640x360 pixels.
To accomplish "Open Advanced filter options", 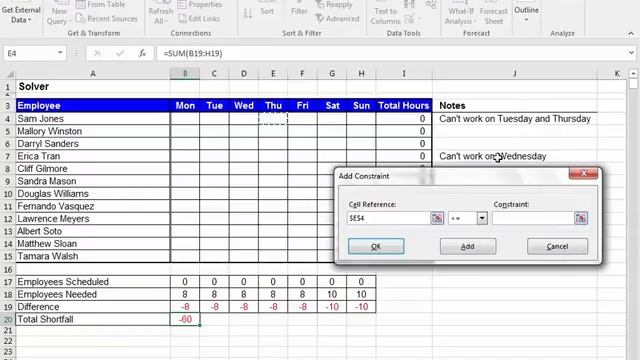I will tap(337, 19).
